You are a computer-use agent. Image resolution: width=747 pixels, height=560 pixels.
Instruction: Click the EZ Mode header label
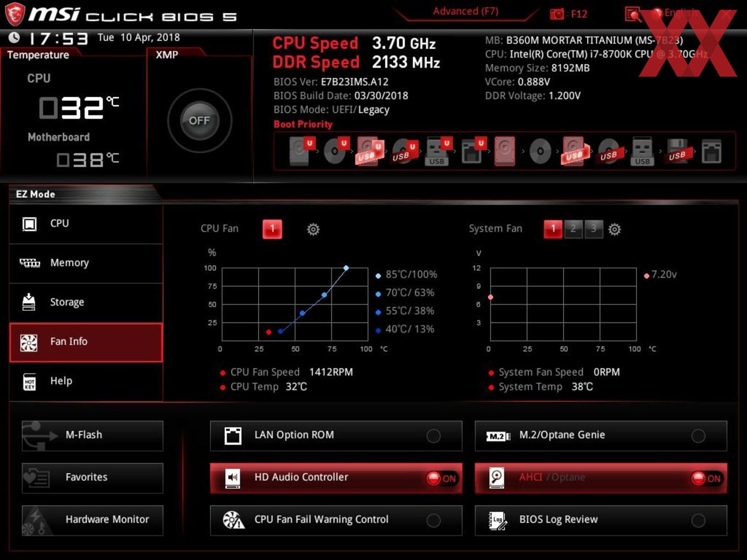click(36, 194)
